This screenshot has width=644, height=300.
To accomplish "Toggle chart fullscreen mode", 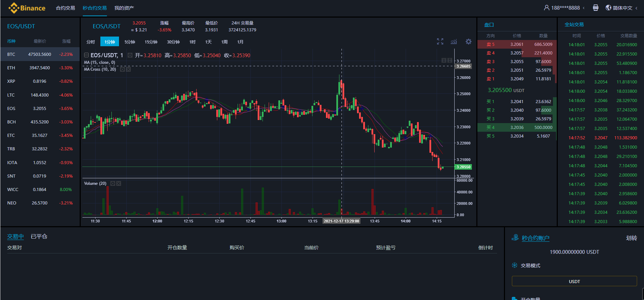I will click(x=440, y=41).
